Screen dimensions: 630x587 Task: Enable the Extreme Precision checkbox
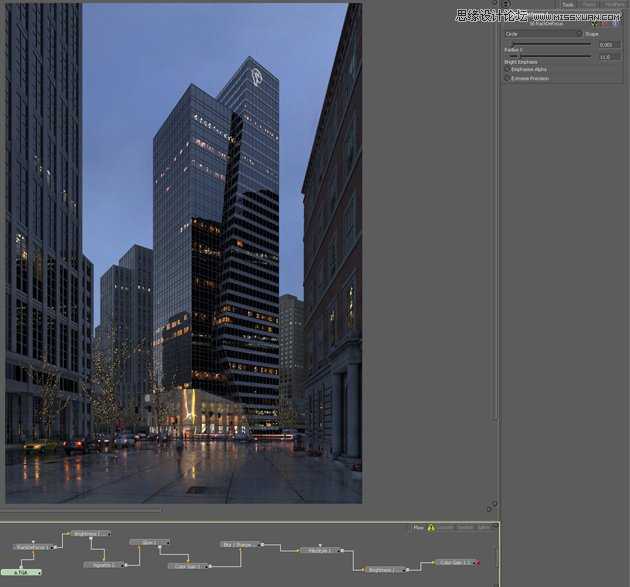tap(508, 78)
